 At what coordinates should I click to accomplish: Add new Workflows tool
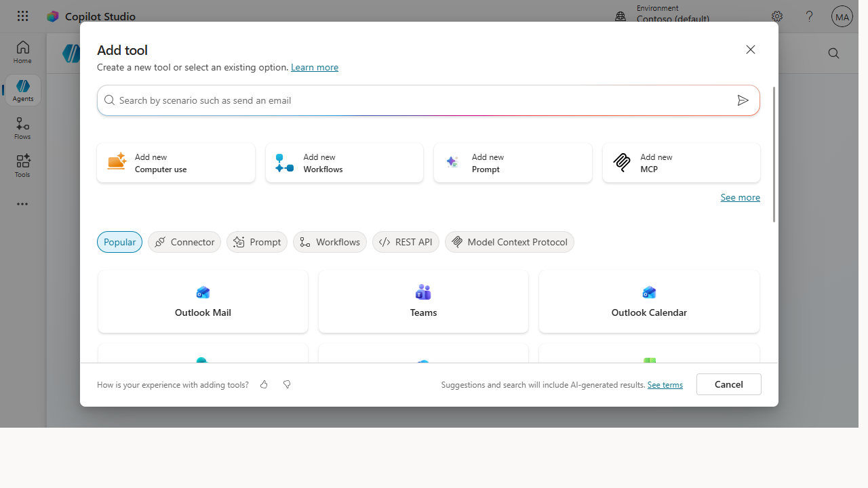[344, 163]
